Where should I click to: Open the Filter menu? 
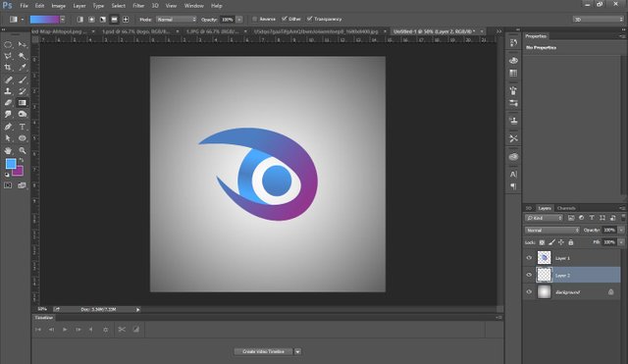coord(138,6)
